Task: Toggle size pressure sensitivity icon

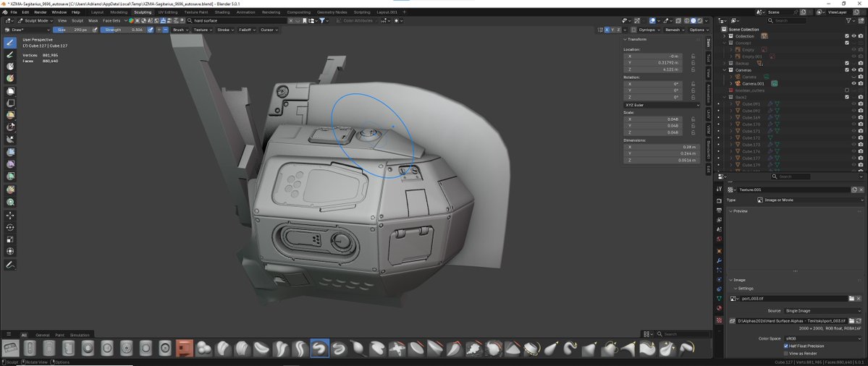Action: tap(95, 30)
